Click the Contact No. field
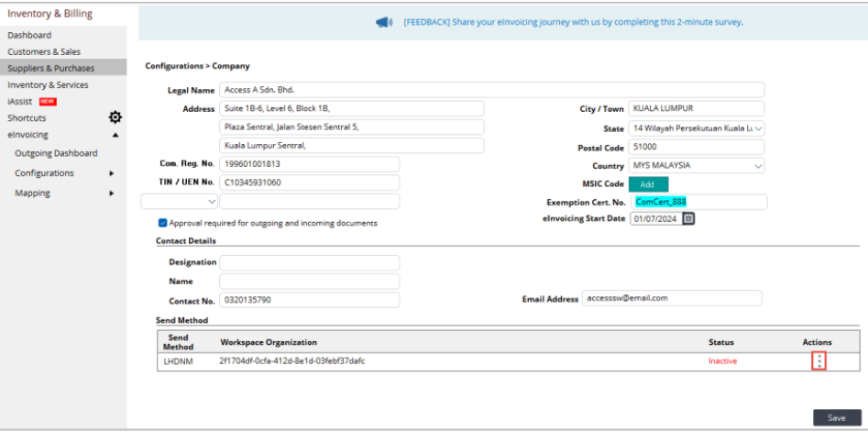This screenshot has height=432, width=868. [x=310, y=300]
